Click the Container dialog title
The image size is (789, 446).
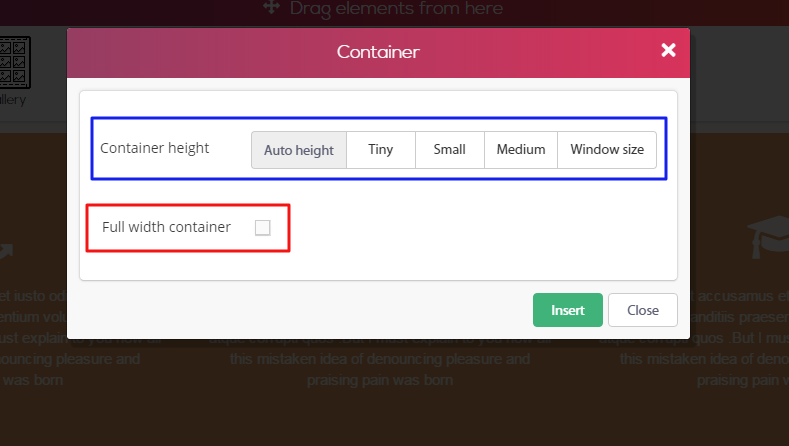click(378, 52)
